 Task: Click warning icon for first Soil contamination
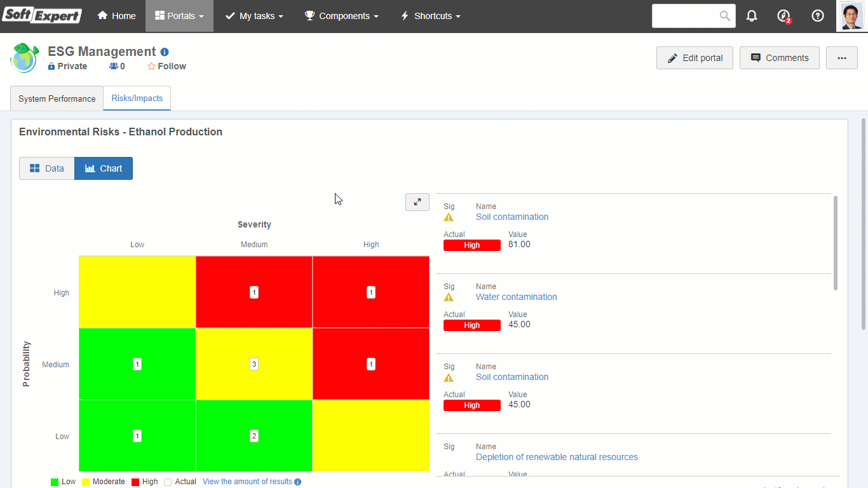(x=449, y=217)
